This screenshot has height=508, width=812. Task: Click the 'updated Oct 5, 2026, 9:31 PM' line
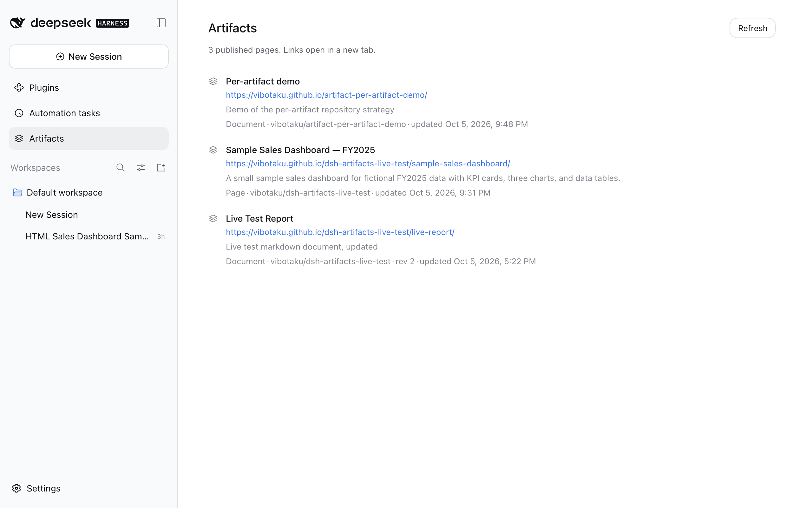tap(358, 193)
